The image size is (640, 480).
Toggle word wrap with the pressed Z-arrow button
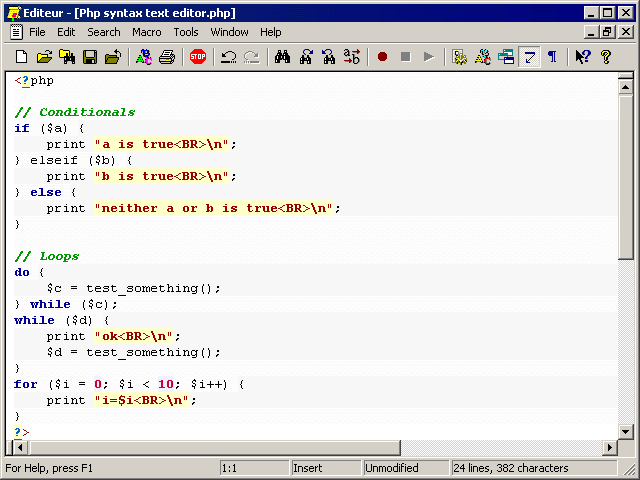[x=529, y=57]
